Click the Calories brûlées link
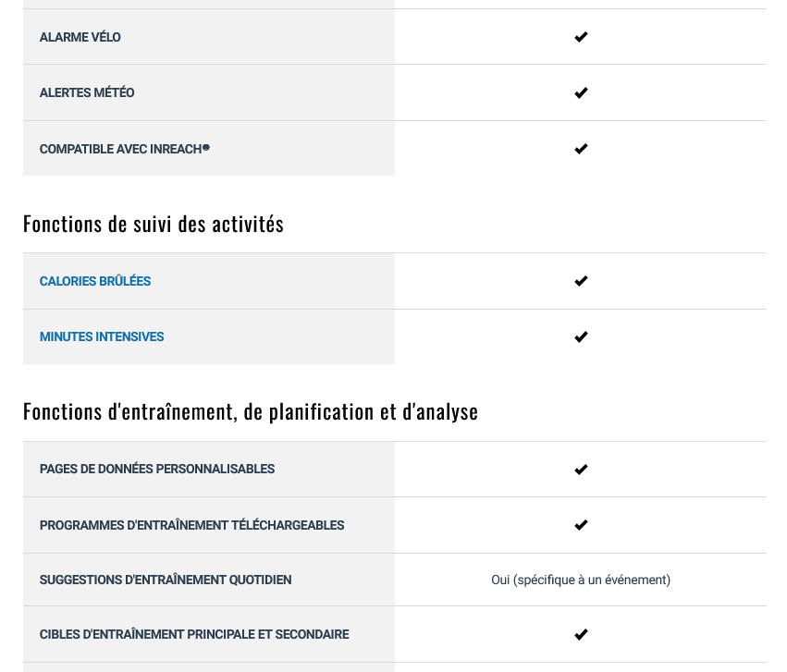787x672 pixels. (x=95, y=281)
